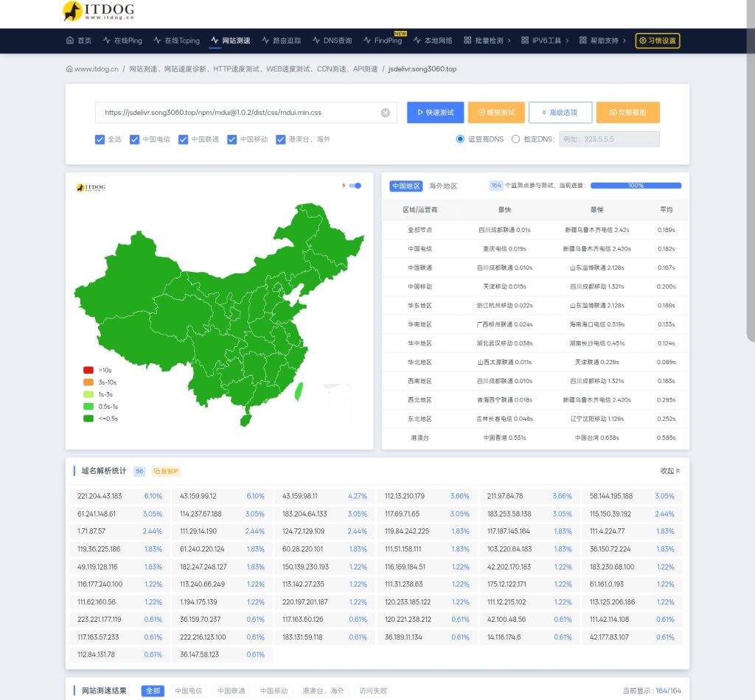Uncheck the 全选 checkbox
The image size is (755, 700).
point(100,139)
